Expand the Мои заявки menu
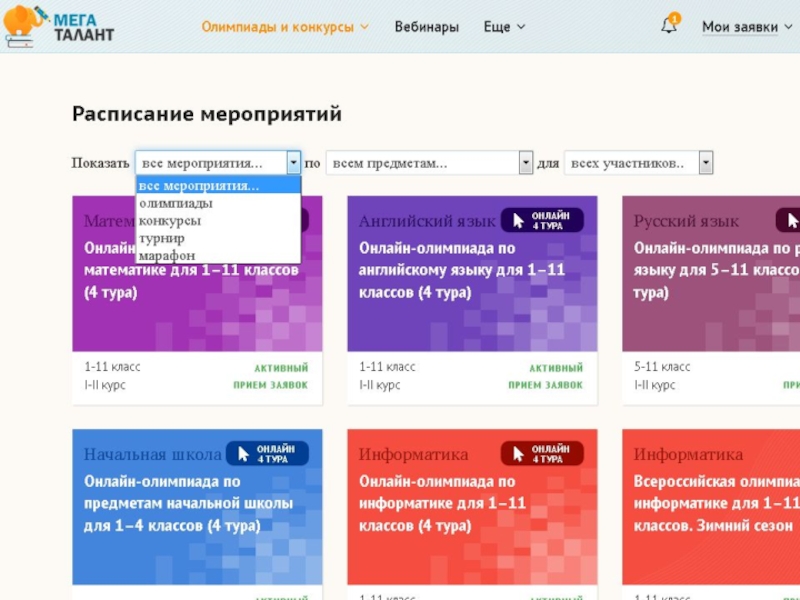 click(x=745, y=27)
